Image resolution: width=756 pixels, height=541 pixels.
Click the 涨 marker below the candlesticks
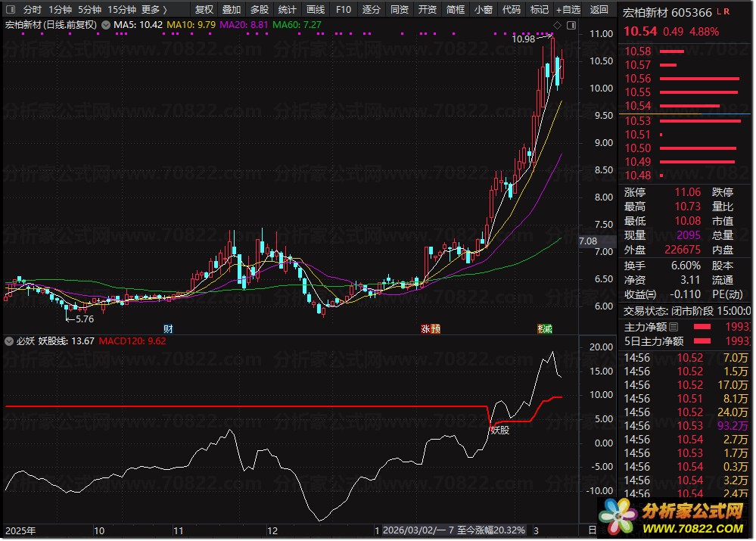425,328
